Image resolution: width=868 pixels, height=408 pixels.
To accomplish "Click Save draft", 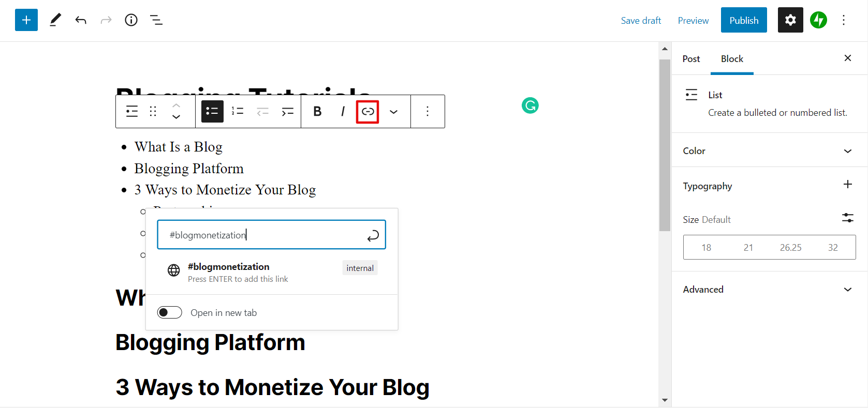I will tap(641, 21).
